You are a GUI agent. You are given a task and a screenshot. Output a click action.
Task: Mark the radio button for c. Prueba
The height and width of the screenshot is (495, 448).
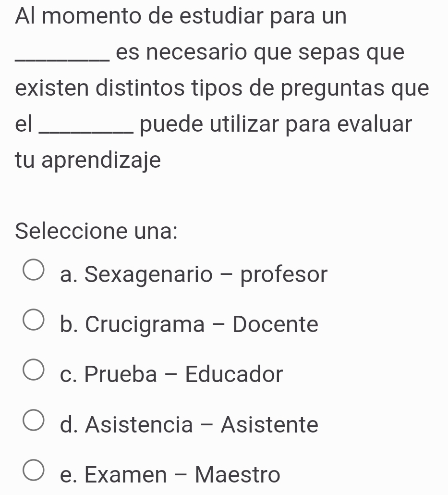coord(34,370)
